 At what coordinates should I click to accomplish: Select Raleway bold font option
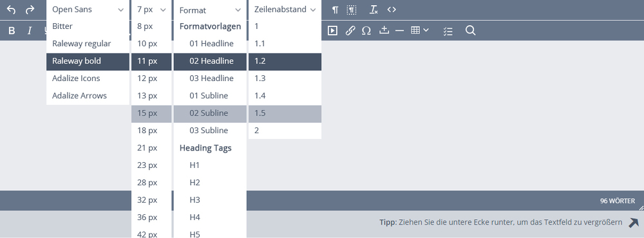point(88,61)
